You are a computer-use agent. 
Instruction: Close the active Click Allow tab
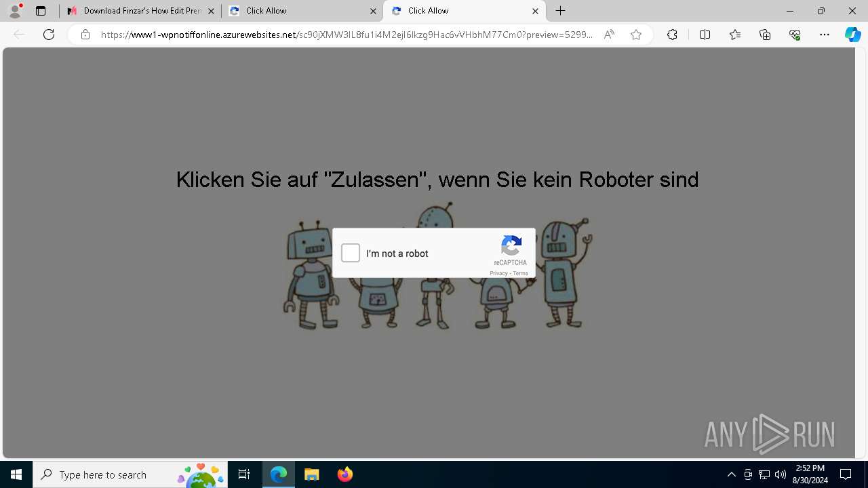click(535, 11)
